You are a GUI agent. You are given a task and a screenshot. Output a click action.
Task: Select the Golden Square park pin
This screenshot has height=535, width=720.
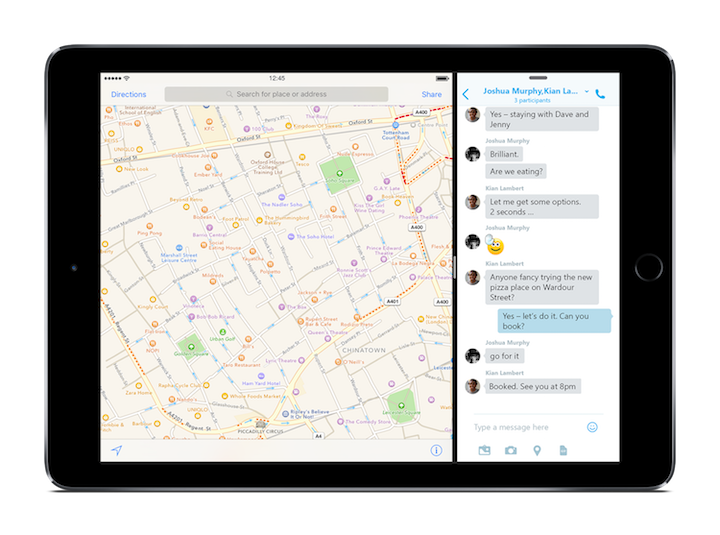(191, 347)
